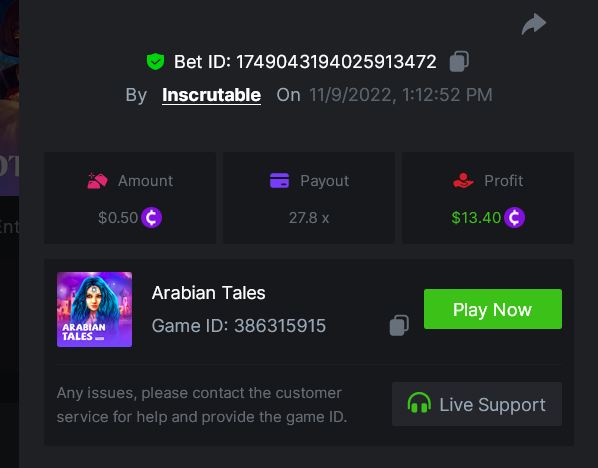This screenshot has width=598, height=468.
Task: Click the Arabian Tales game title
Action: pyautogui.click(x=208, y=293)
